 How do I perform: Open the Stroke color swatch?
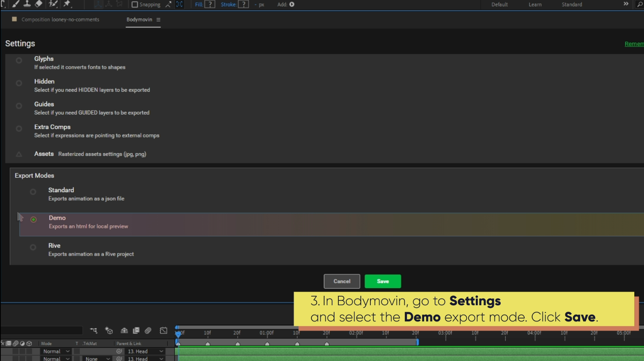[x=244, y=4]
